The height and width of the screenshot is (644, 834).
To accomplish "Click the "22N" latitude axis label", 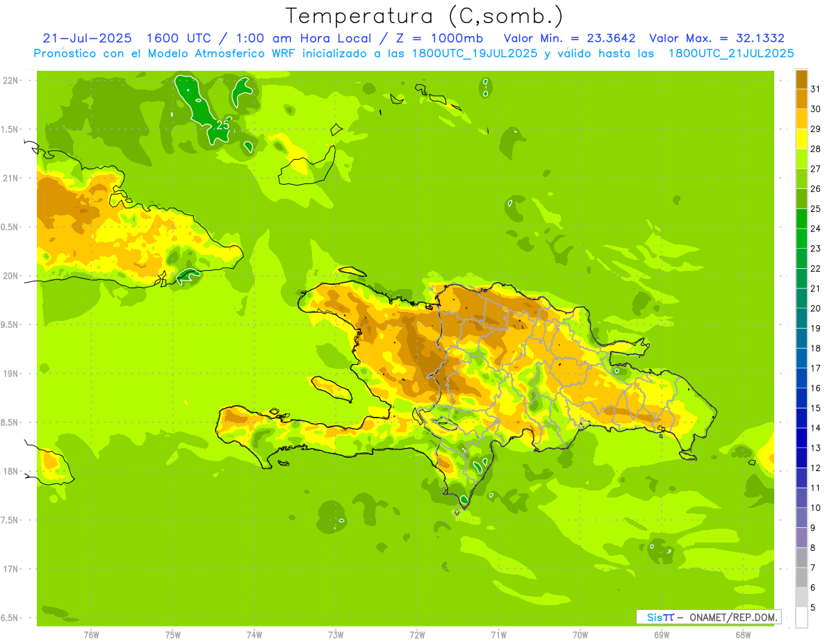I will click(x=11, y=81).
